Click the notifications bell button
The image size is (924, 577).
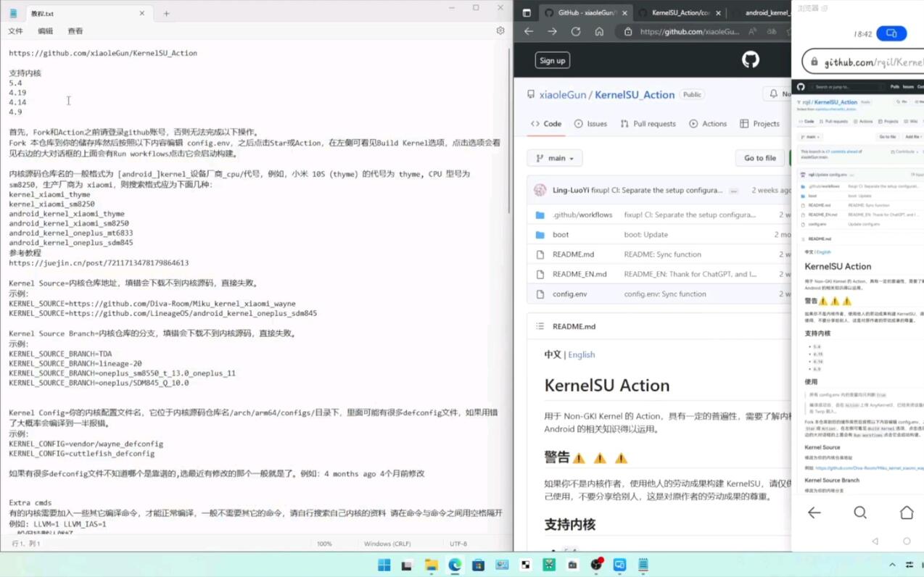pos(776,94)
